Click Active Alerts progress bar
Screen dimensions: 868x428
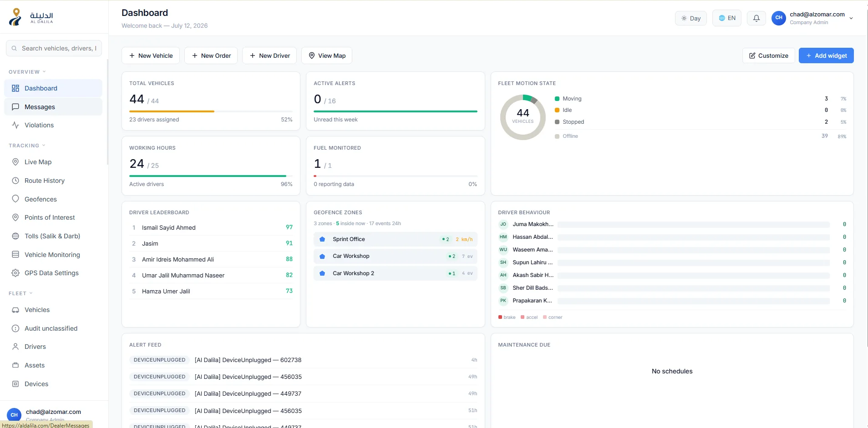[396, 111]
